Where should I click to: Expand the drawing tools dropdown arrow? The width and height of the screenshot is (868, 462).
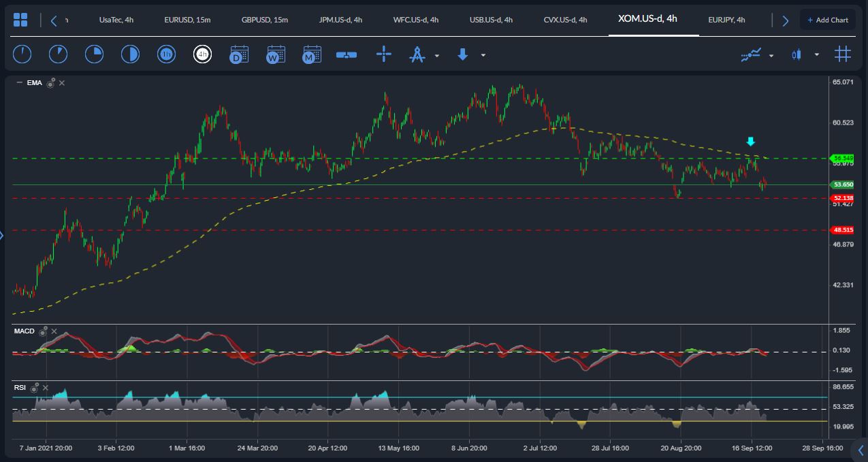coord(437,55)
